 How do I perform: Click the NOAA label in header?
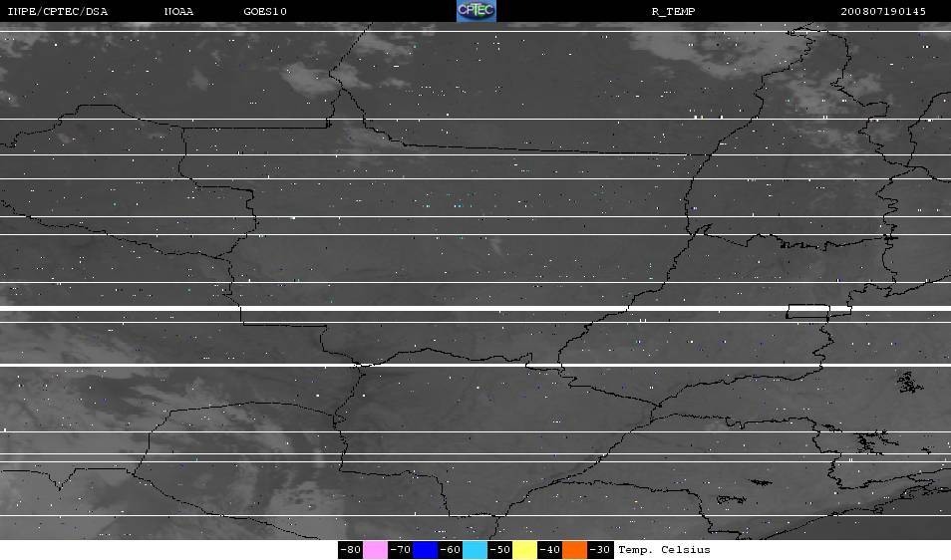178,12
